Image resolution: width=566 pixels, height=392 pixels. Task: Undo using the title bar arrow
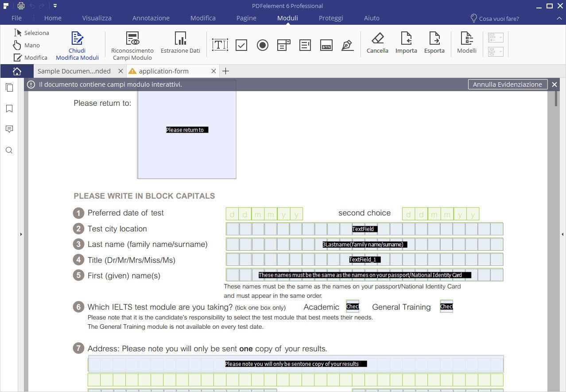(x=32, y=6)
